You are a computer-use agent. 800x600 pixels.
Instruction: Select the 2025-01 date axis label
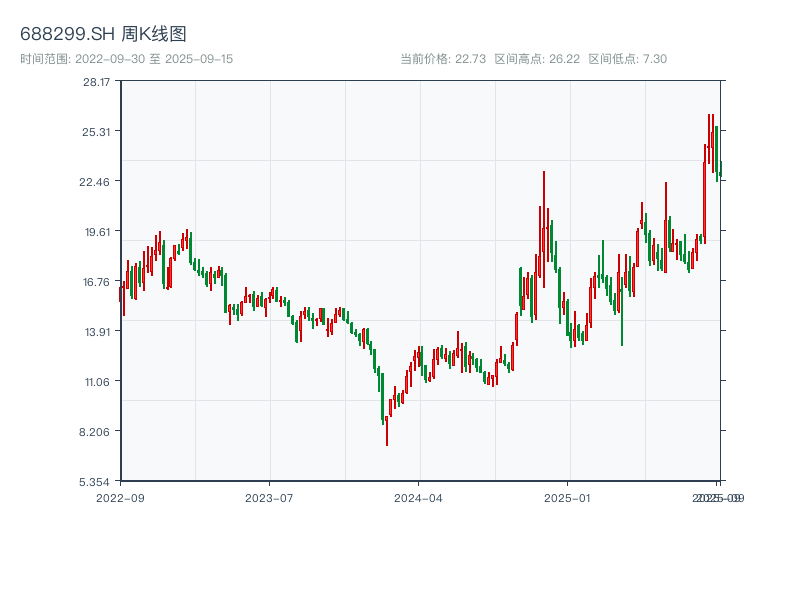pyautogui.click(x=569, y=497)
